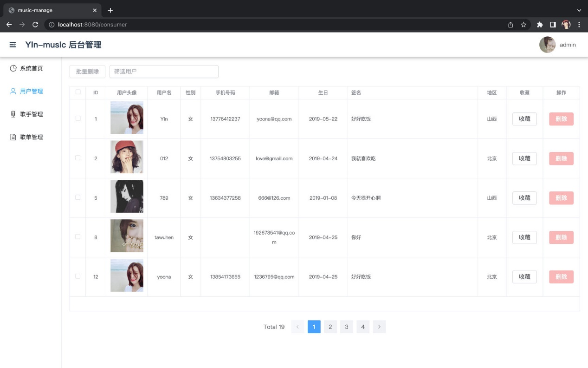Click the 歌手管理 microphone icon in sidebar
588x368 pixels.
tap(13, 114)
